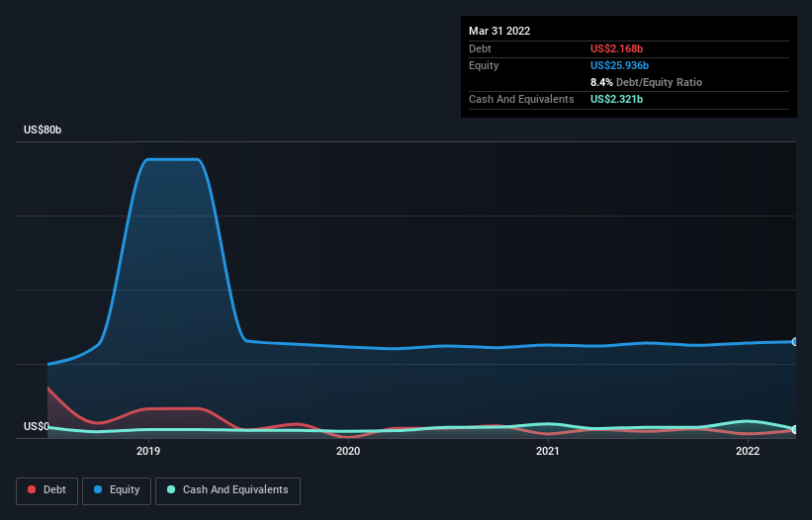Click the Debt label in tooltip
812x520 pixels.
480,48
